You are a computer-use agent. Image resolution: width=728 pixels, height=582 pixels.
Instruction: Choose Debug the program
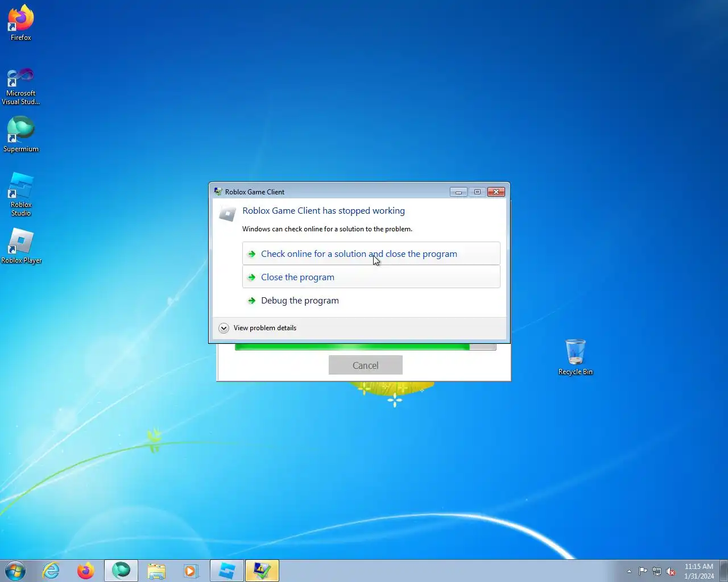(371, 300)
